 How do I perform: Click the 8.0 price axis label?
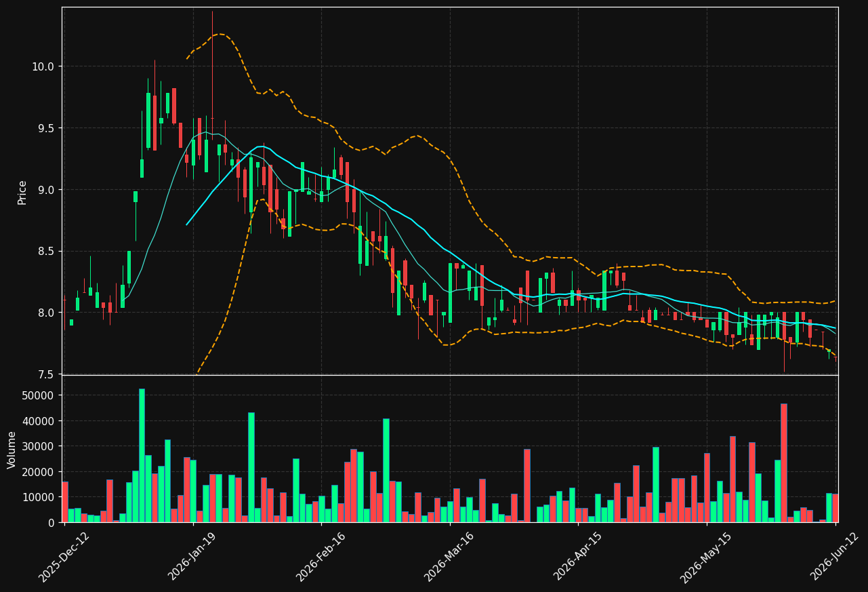pos(47,313)
